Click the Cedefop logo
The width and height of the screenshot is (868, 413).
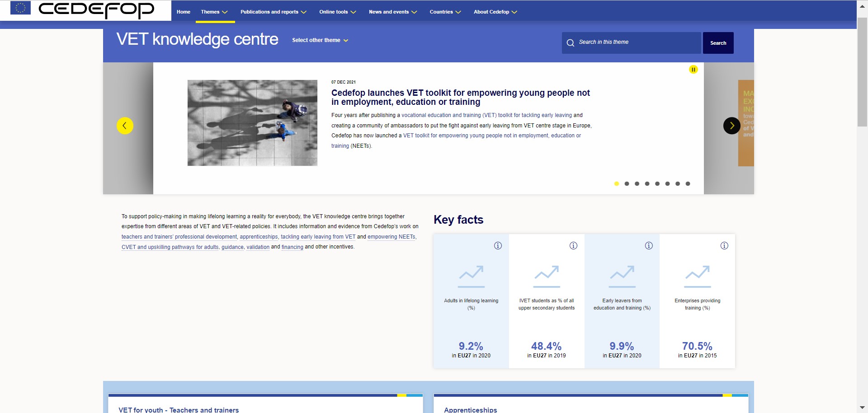point(96,9)
